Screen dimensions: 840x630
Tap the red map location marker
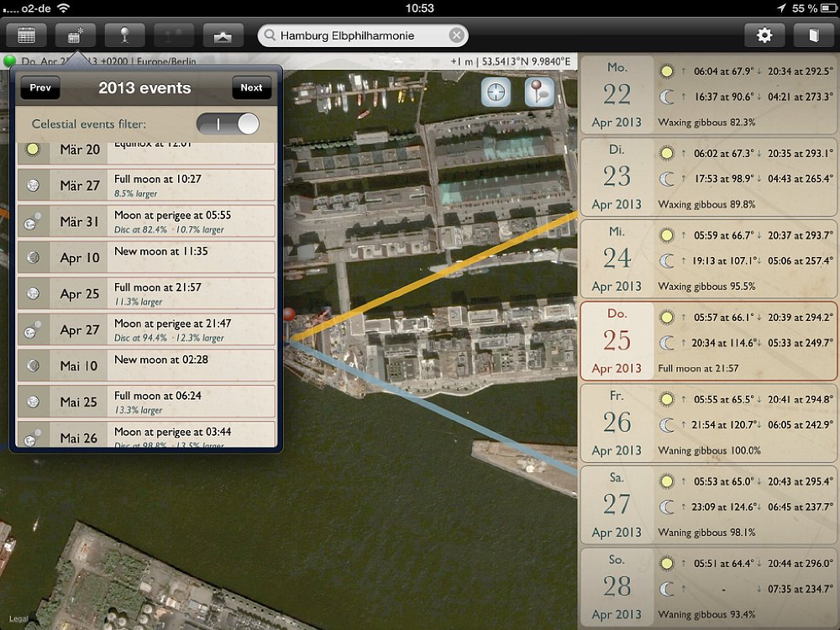289,314
